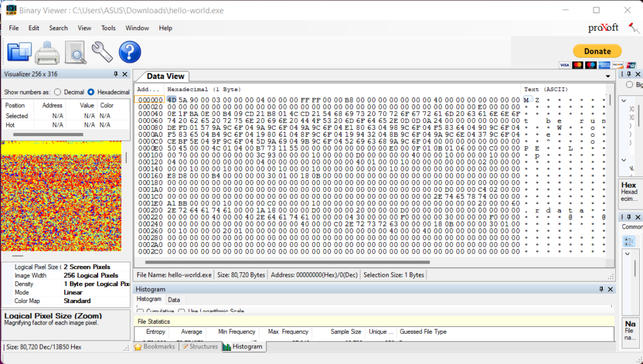Screen dimensions: 643x364
Task: Open the Data View tab list dropdown arrow
Action: [x=608, y=77]
